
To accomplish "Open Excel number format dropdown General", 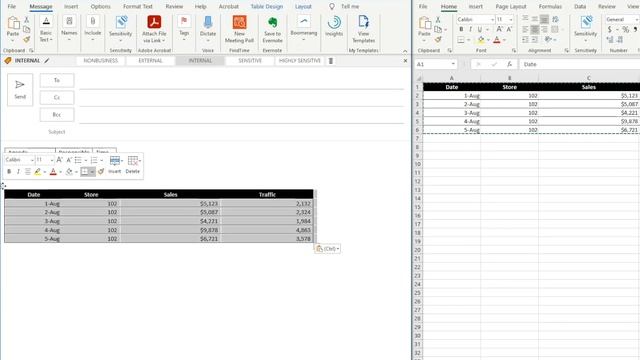I will tap(636, 20).
